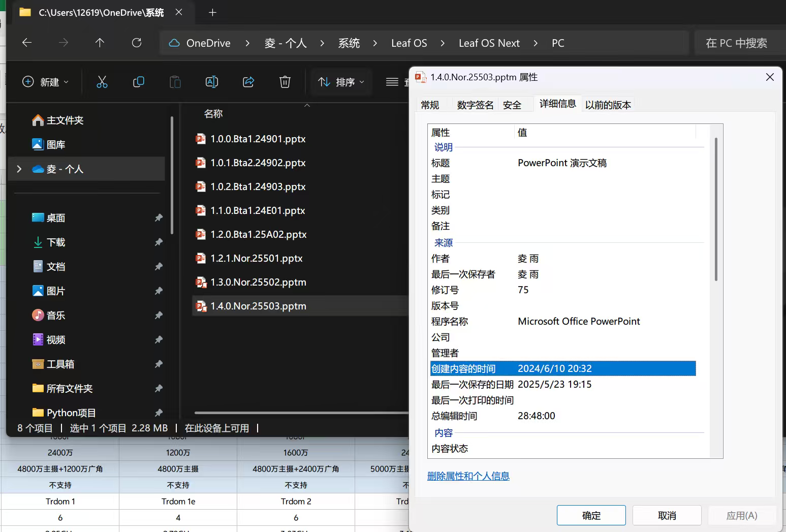786x532 pixels.
Task: Go up one folder level
Action: (x=100, y=43)
